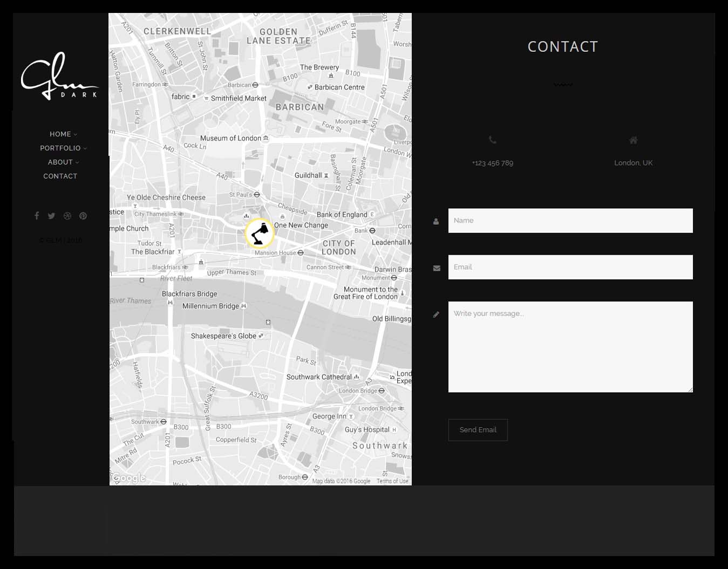Click the Guildhall landmark icon
728x569 pixels.
[326, 175]
